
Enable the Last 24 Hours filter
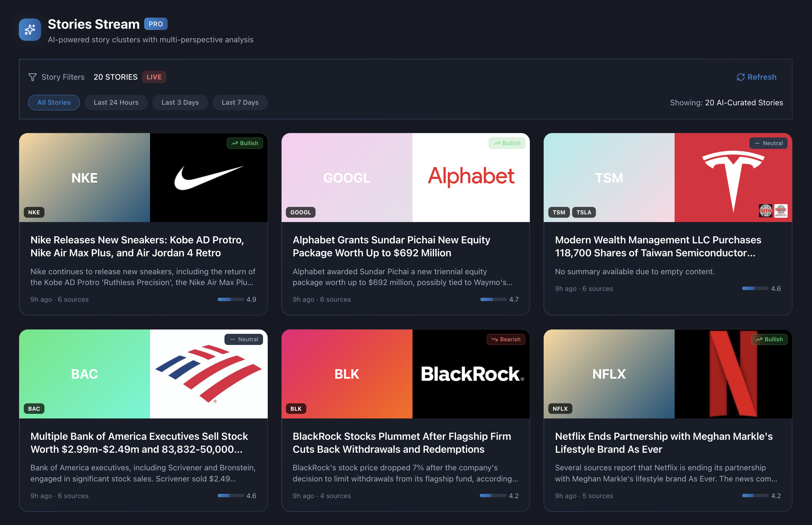tap(116, 102)
